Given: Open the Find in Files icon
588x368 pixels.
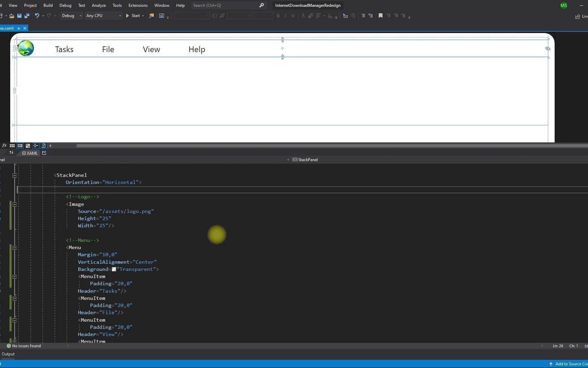Looking at the screenshot, I should [x=151, y=16].
